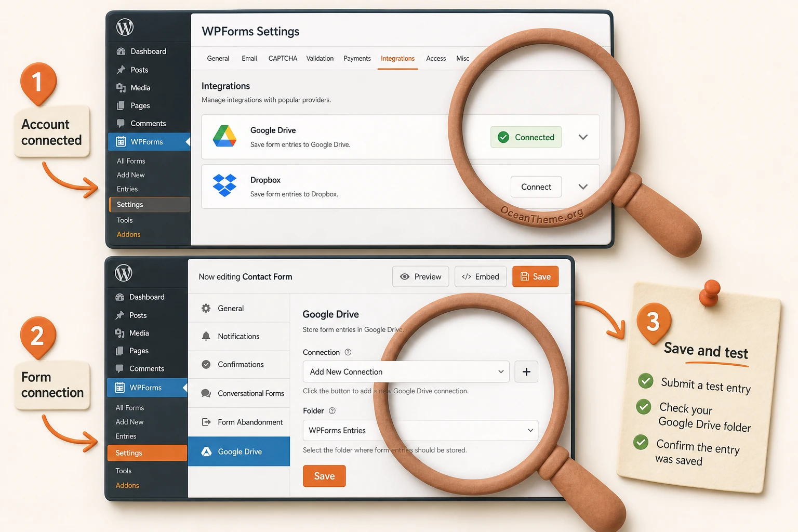Open the Misc settings tab
This screenshot has width=798, height=532.
point(463,58)
